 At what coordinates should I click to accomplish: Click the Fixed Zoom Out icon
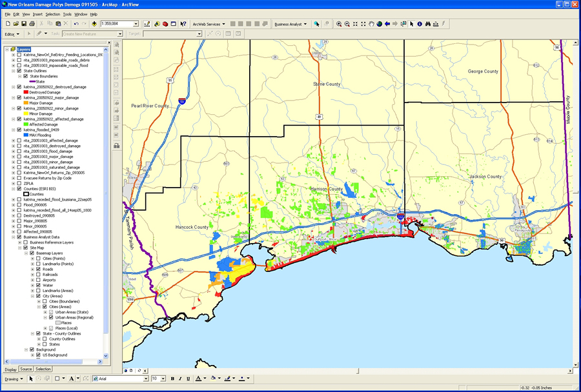[363, 24]
